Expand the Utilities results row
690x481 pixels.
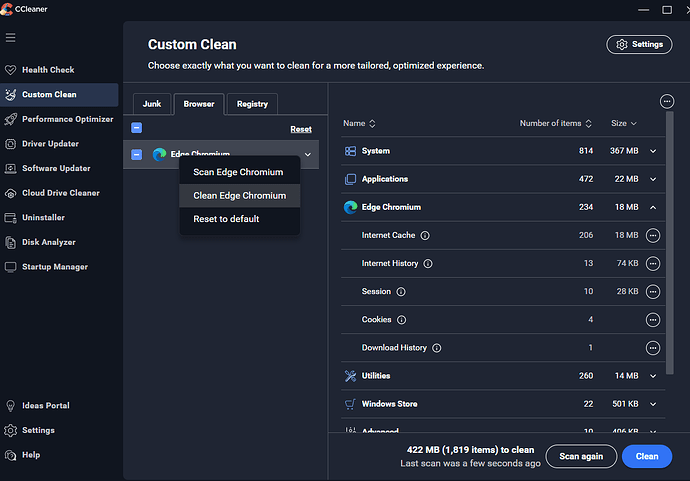[653, 376]
